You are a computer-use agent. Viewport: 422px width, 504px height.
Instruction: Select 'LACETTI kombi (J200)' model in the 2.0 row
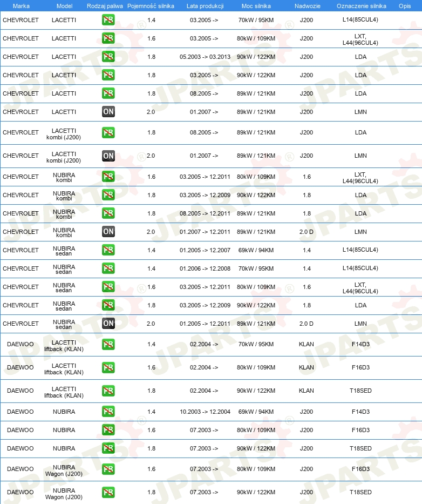[x=64, y=157]
